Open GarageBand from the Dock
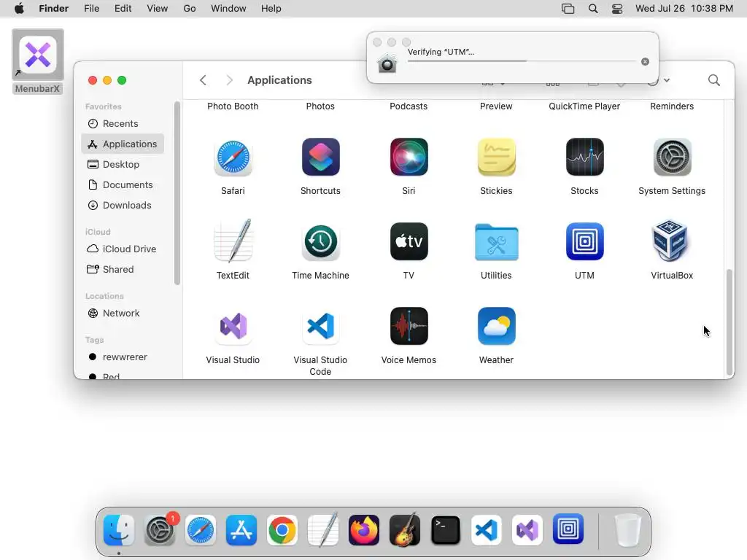The image size is (747, 560). (x=405, y=529)
